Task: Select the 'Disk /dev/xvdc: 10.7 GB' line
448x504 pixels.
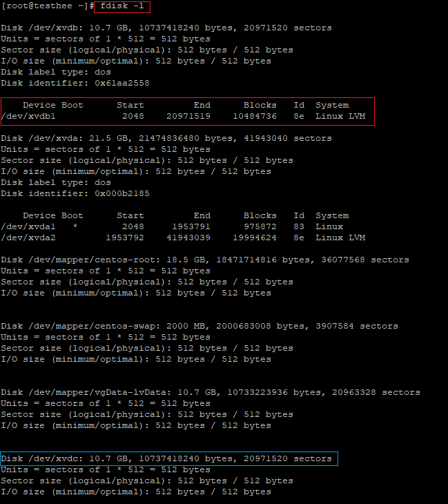Action: [x=166, y=458]
